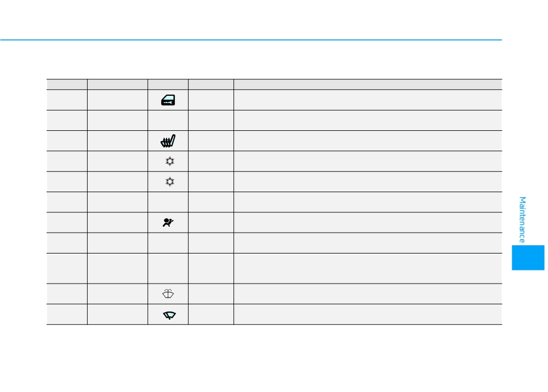Select the heated seat icon

tap(168, 141)
